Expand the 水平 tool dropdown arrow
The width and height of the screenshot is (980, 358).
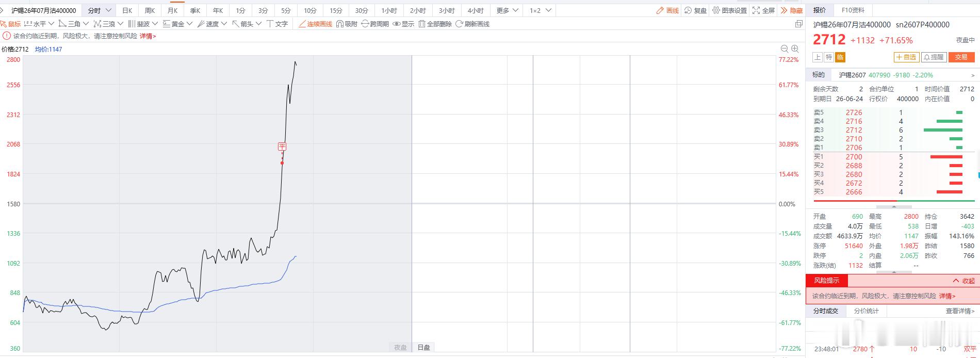[51, 24]
